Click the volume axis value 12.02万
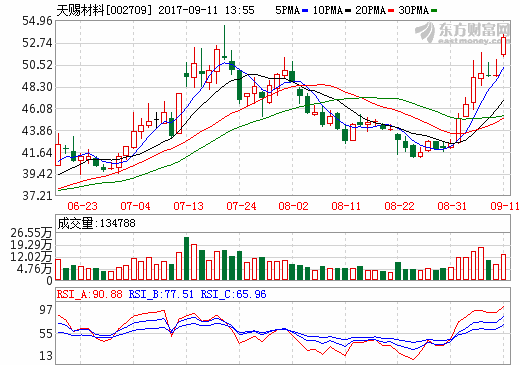 pyautogui.click(x=31, y=257)
